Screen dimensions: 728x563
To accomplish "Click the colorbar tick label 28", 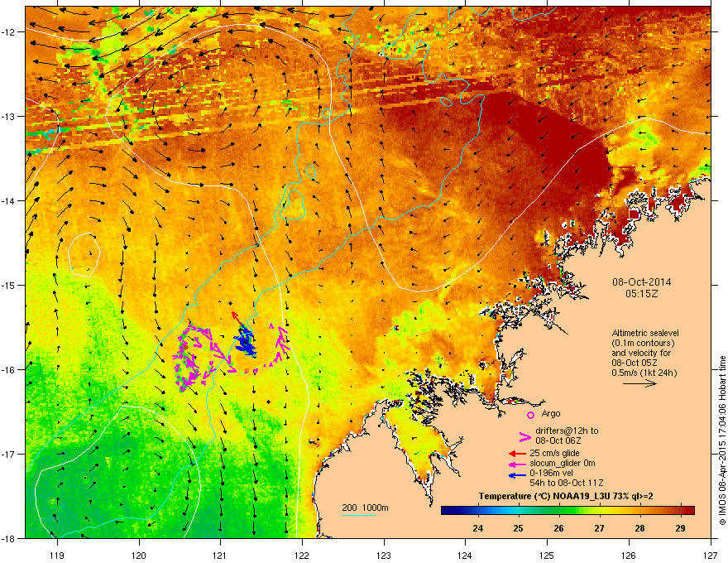I will pos(639,528).
